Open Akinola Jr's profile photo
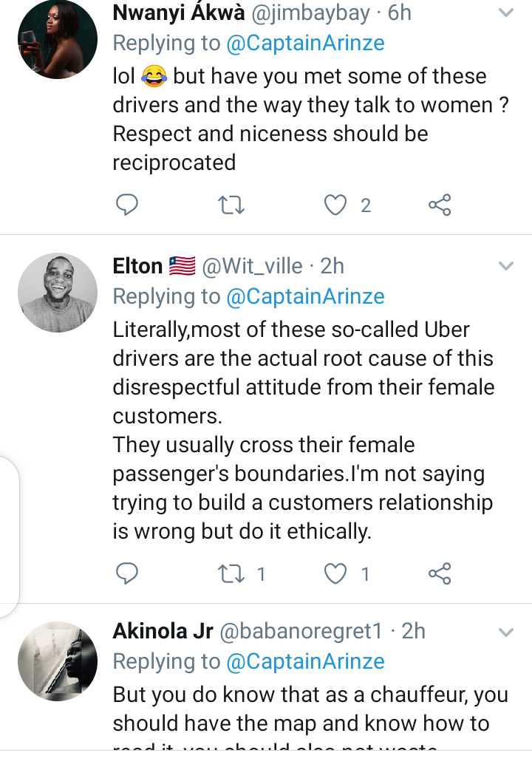The height and width of the screenshot is (767, 532). (58, 661)
